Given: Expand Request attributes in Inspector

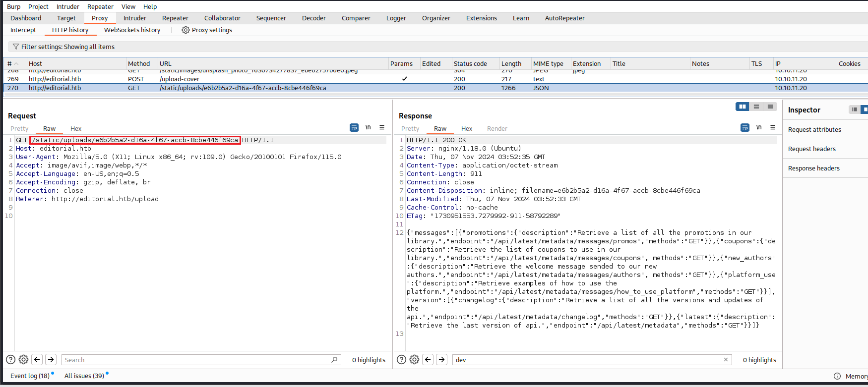Looking at the screenshot, I should click(825, 130).
